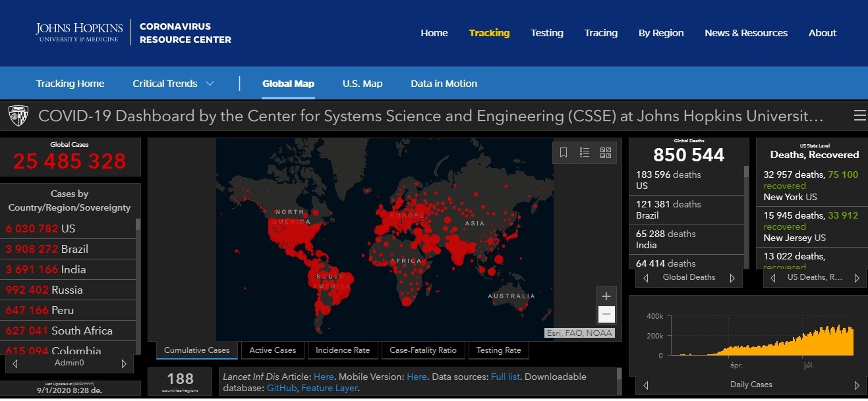Screen dimensions: 868x401
Task: Open the Feature Layer link
Action: (331, 388)
